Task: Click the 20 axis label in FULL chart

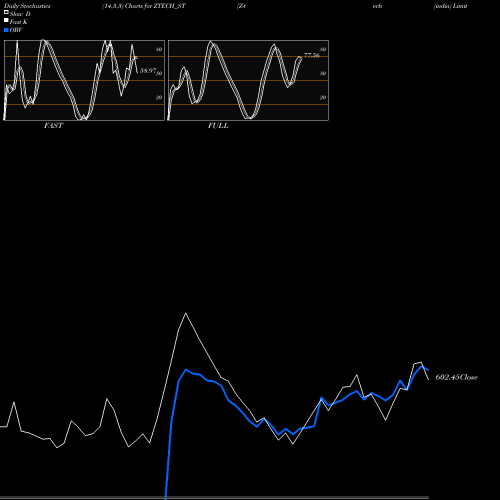Action: coord(323,98)
